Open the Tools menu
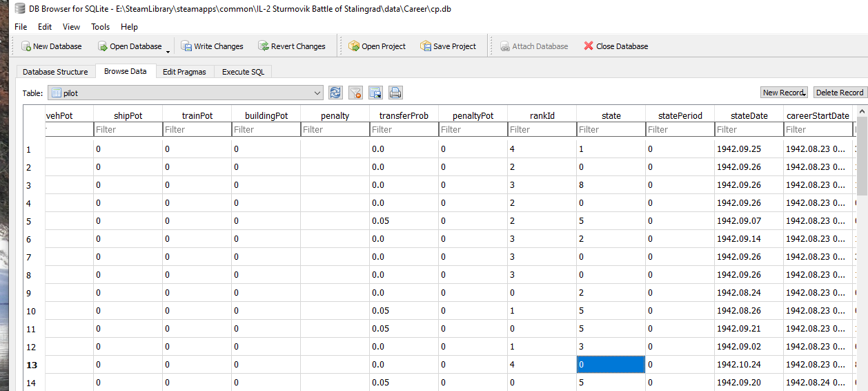 pos(100,27)
